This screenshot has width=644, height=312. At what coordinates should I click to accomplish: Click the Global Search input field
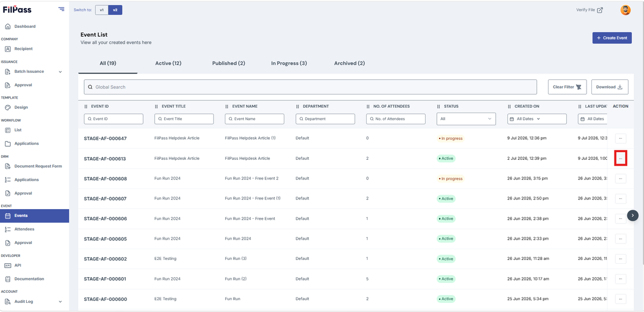pyautogui.click(x=310, y=87)
